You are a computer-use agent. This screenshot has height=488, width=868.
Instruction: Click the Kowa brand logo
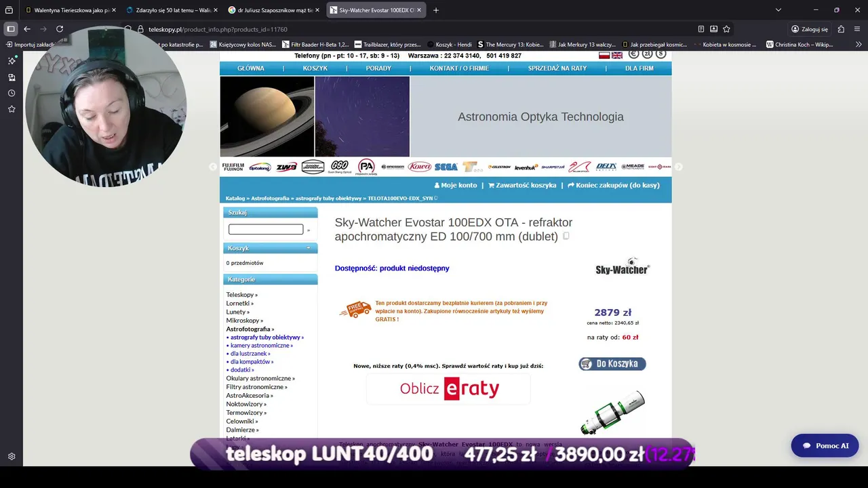[x=419, y=167]
